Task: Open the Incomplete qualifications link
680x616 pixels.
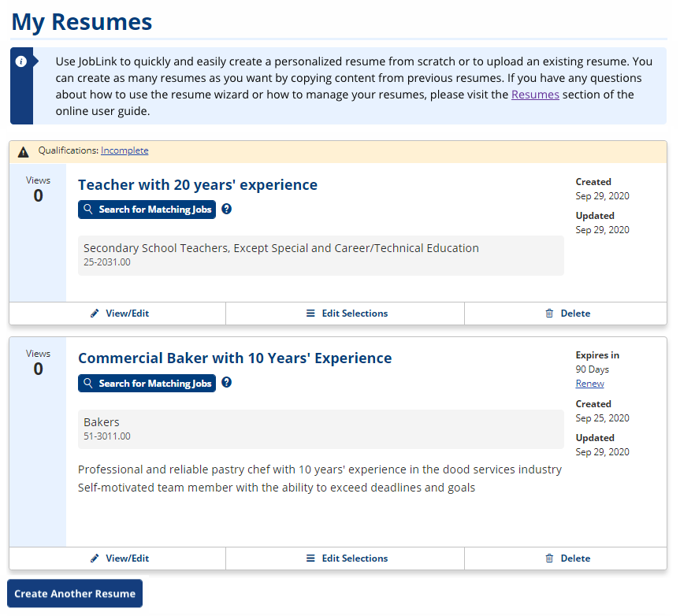Action: point(124,150)
